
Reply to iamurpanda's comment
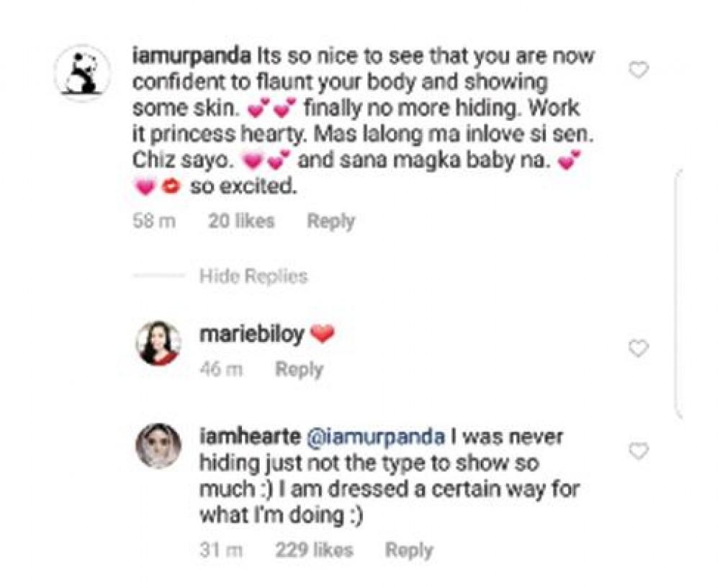[x=331, y=222]
